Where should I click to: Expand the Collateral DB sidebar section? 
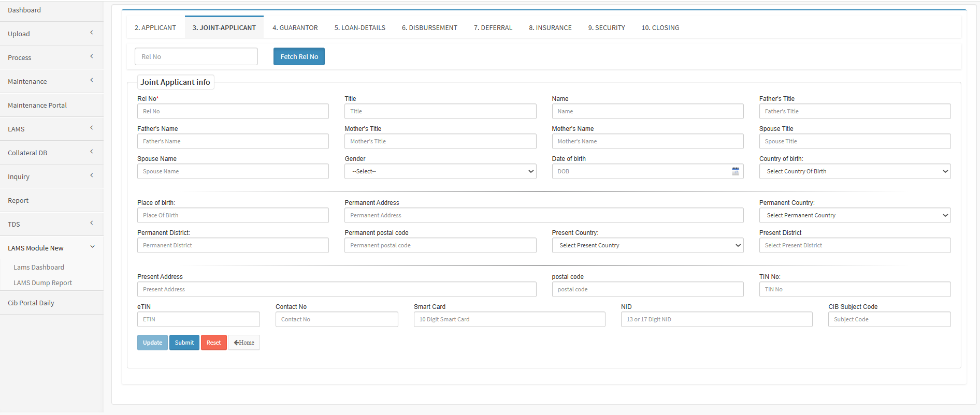51,153
